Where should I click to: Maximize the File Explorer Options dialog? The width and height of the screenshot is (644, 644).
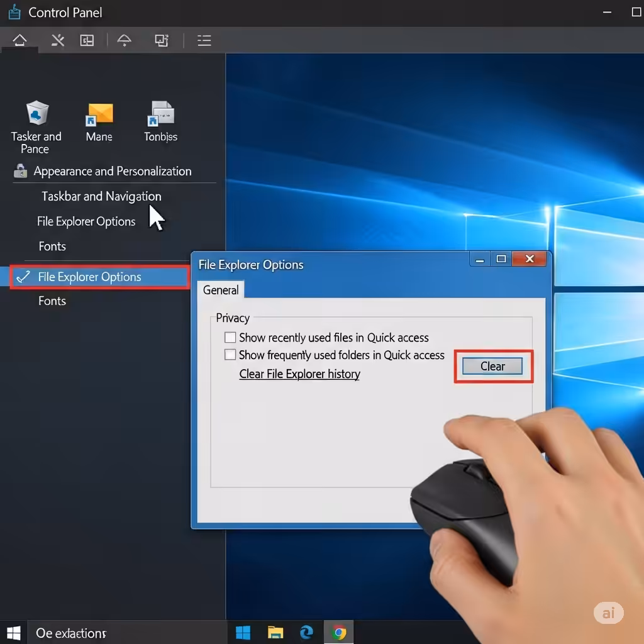[501, 258]
